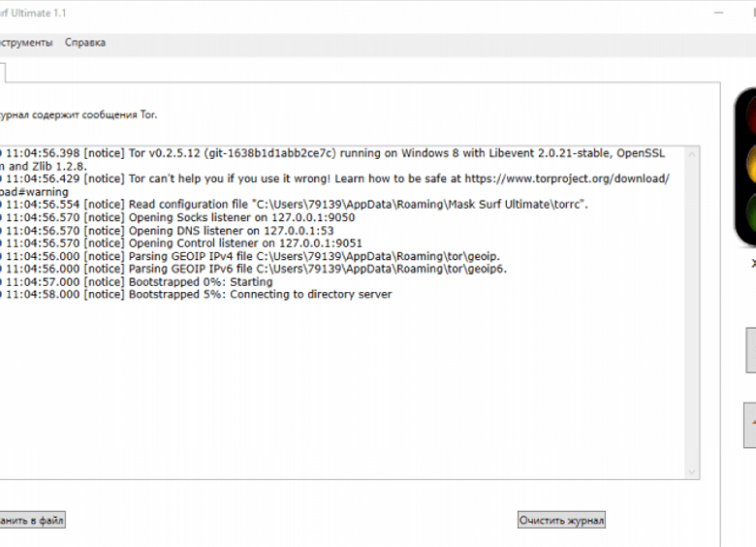Click the log scrollbar up arrow
The height and width of the screenshot is (547, 756).
(692, 154)
